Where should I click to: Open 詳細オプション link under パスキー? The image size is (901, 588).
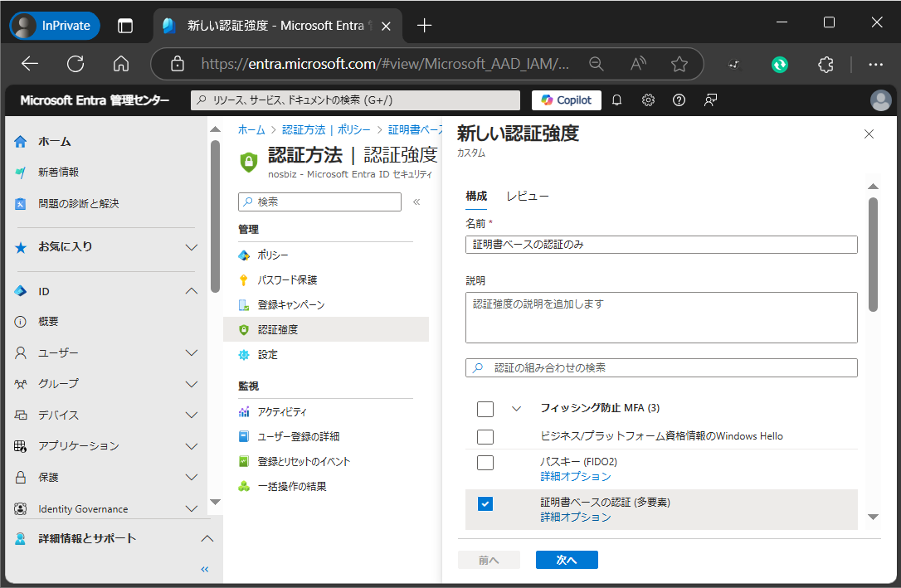575,477
